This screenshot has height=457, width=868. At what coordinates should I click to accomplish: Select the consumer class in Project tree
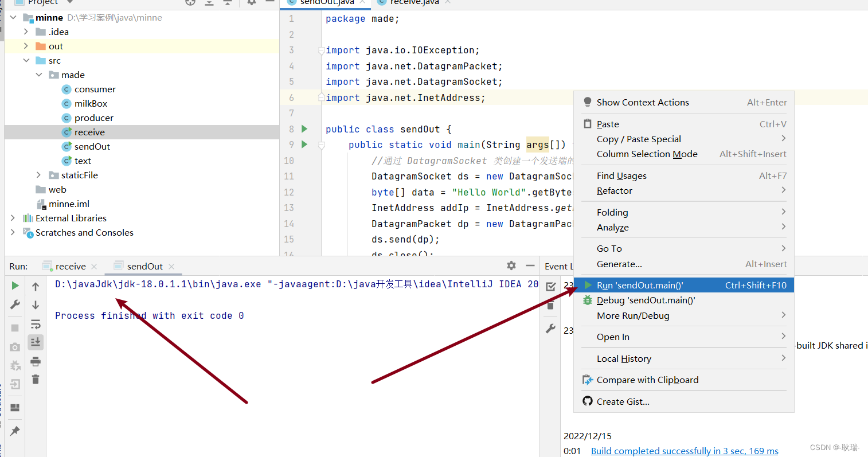[x=95, y=89]
